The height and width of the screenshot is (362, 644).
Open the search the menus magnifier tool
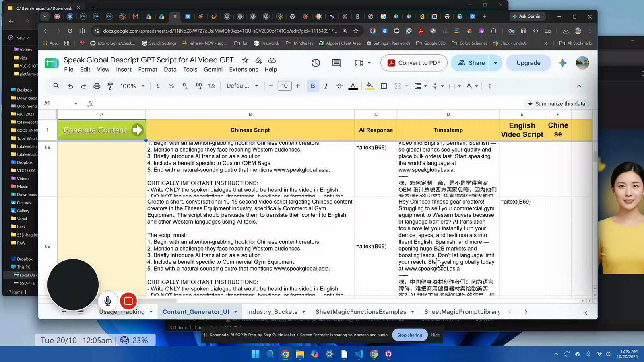click(x=56, y=86)
